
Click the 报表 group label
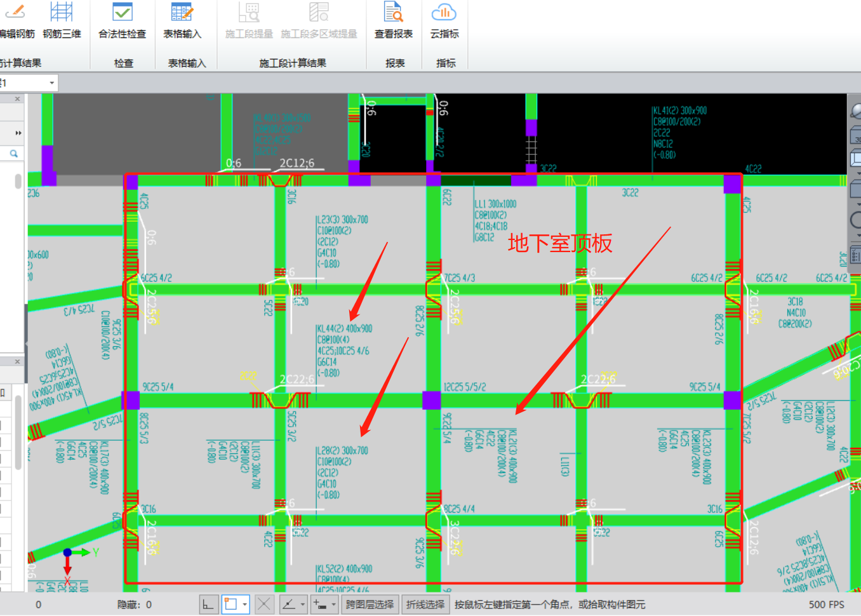tap(395, 63)
